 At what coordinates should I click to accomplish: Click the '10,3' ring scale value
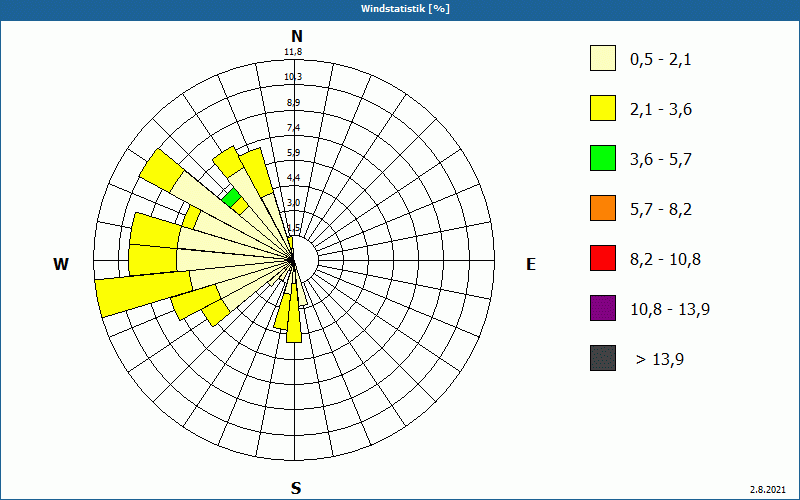tap(293, 77)
